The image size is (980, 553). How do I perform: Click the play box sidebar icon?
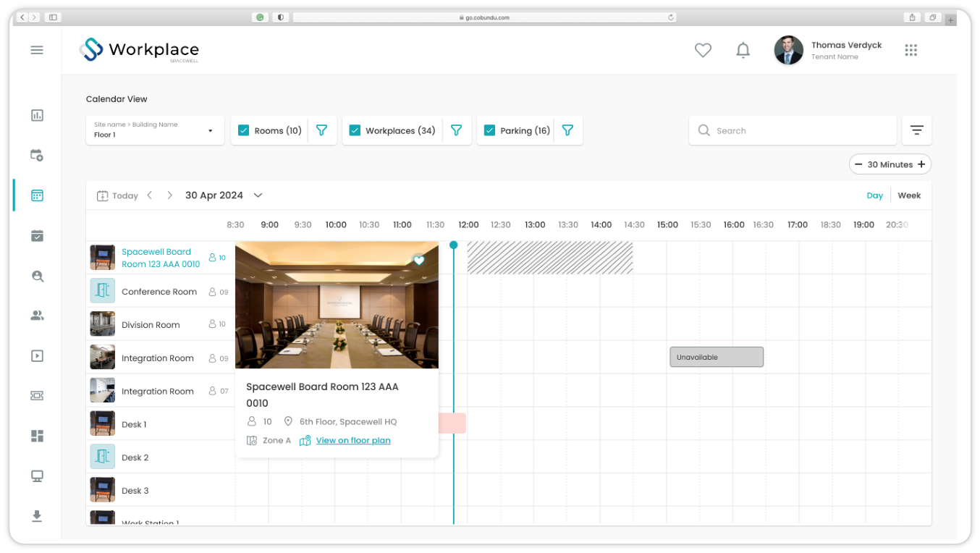point(38,356)
